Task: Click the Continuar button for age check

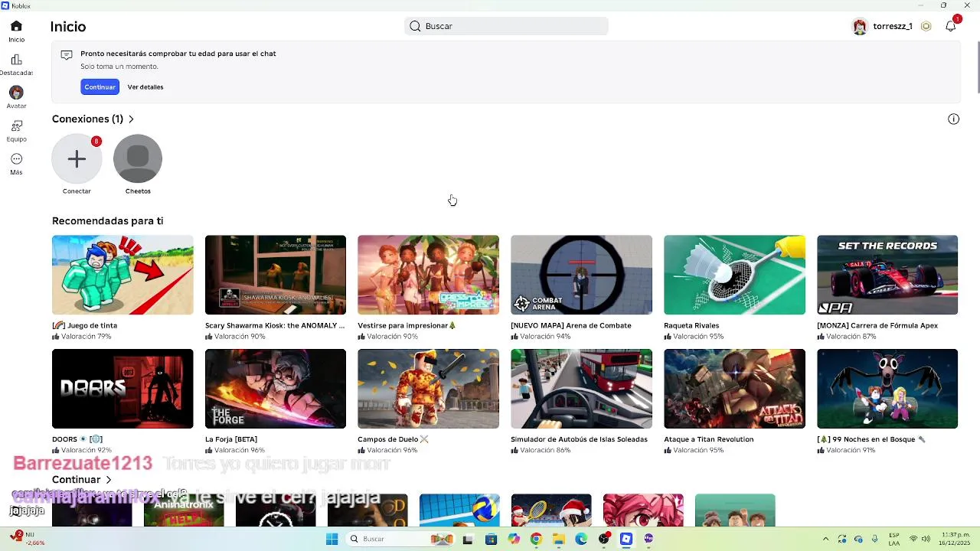Action: (x=100, y=86)
